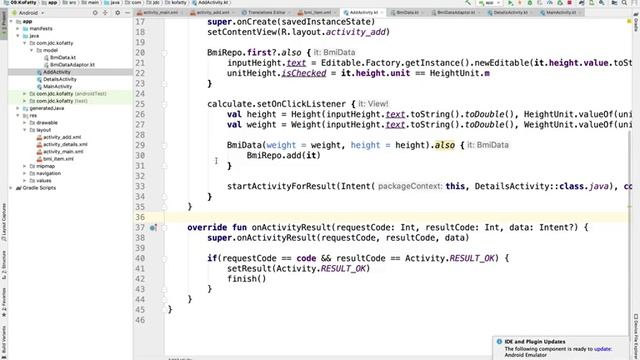Fold the setOnClickListener block at line 25
Screen dimensions: 640x360
point(164,104)
